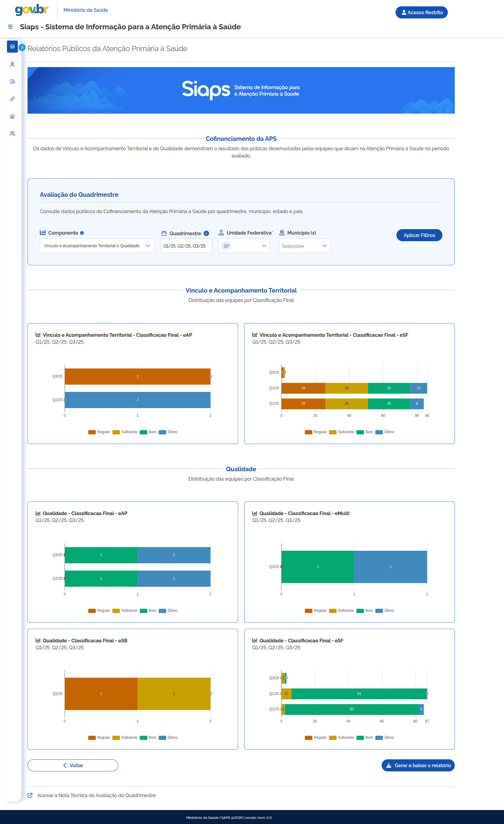Click chart icon of Qualidade eMulti chart title
The width and height of the screenshot is (504, 824).
pos(255,513)
